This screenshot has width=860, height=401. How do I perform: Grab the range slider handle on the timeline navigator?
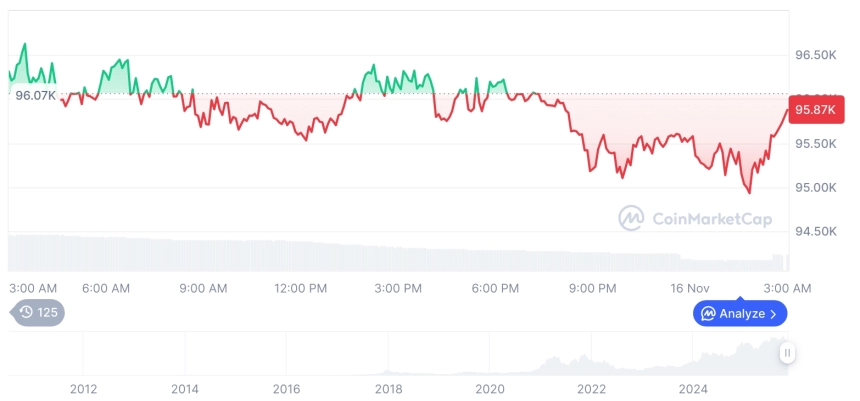(788, 352)
